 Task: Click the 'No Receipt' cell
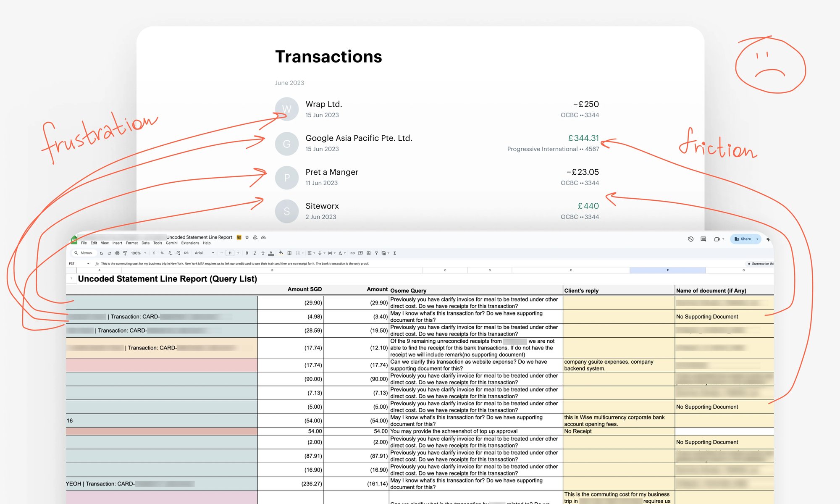coord(618,431)
